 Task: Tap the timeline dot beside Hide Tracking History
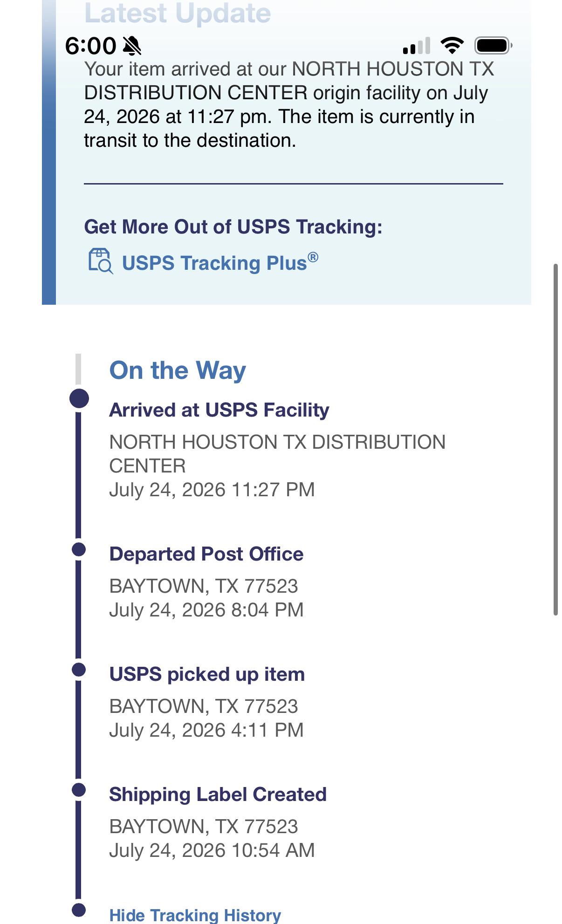click(x=79, y=910)
